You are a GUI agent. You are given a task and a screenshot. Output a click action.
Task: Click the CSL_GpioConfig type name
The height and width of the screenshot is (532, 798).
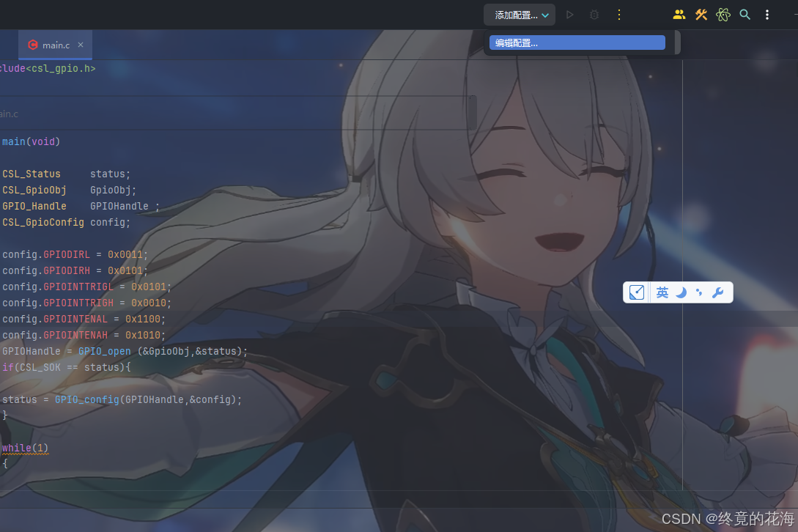click(x=43, y=223)
